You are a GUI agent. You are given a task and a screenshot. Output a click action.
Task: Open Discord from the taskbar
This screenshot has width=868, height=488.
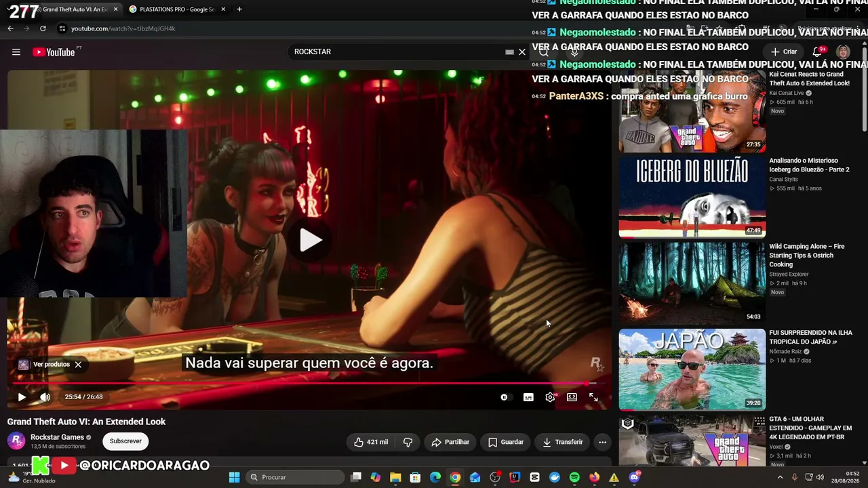point(634,477)
